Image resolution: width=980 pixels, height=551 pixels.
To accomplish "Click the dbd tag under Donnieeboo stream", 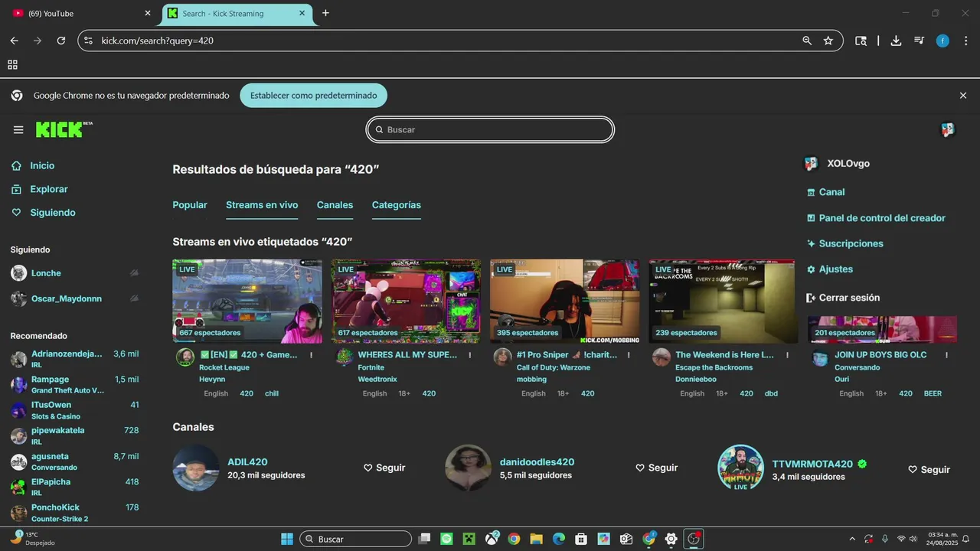I will 771,393.
